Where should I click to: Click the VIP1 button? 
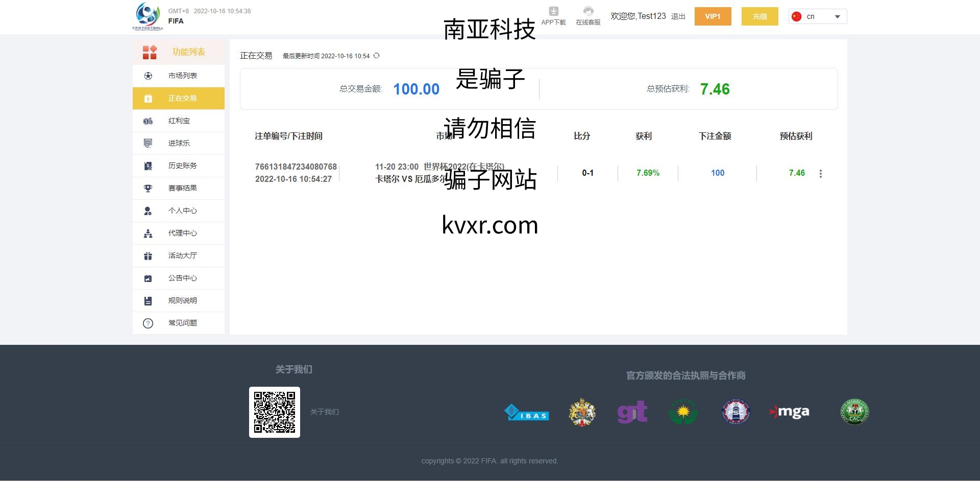713,16
